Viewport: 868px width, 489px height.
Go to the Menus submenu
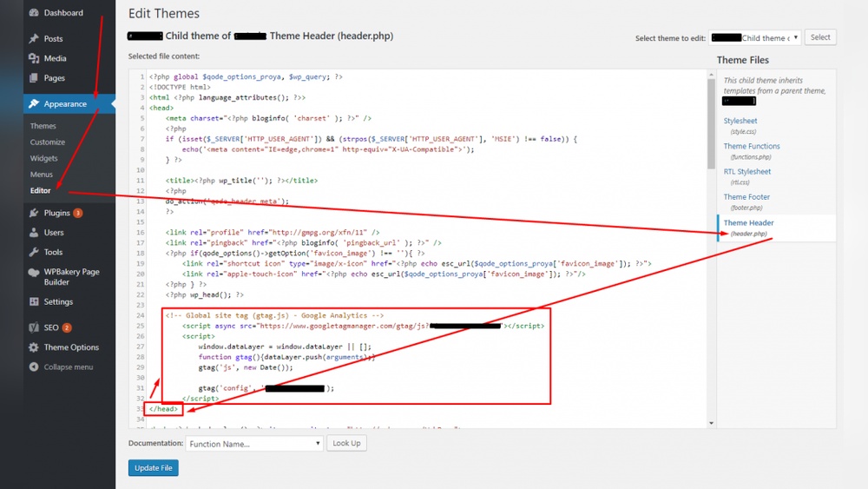[x=42, y=174]
